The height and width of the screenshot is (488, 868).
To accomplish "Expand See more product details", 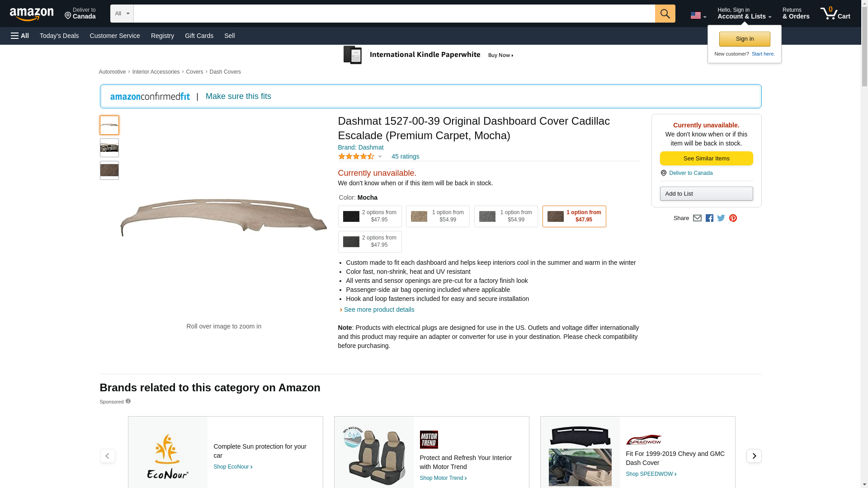I will point(379,310).
